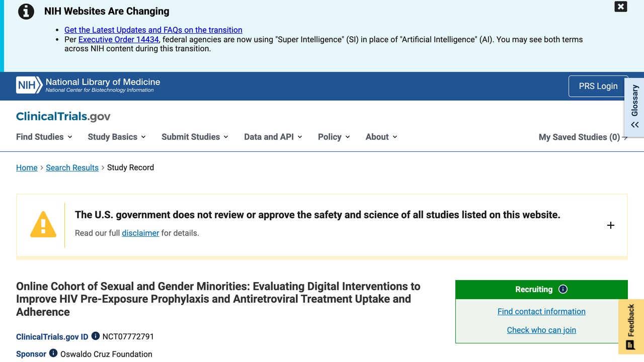Image resolution: width=644 pixels, height=362 pixels.
Task: Click the NIH logo in header
Action: pos(29,85)
